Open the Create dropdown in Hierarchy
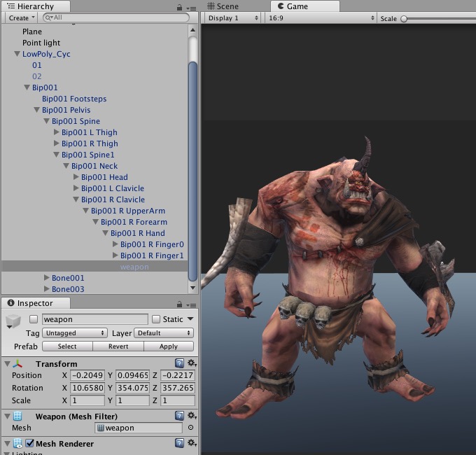 (21, 18)
